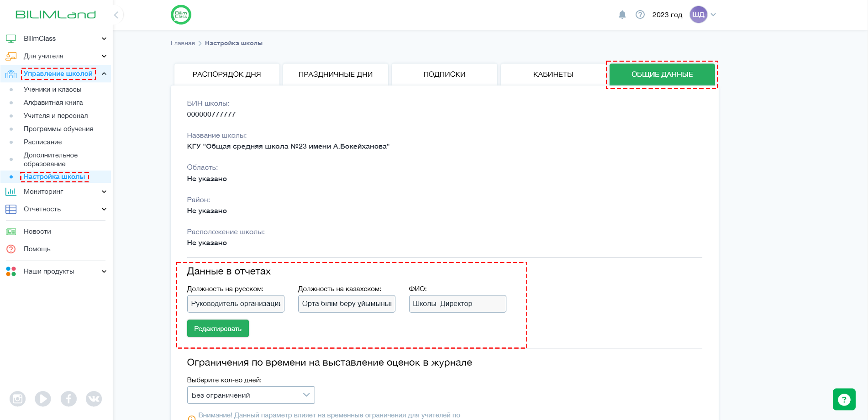Open the Помощь menu item
Screen dimensions: 868x420
click(x=37, y=249)
